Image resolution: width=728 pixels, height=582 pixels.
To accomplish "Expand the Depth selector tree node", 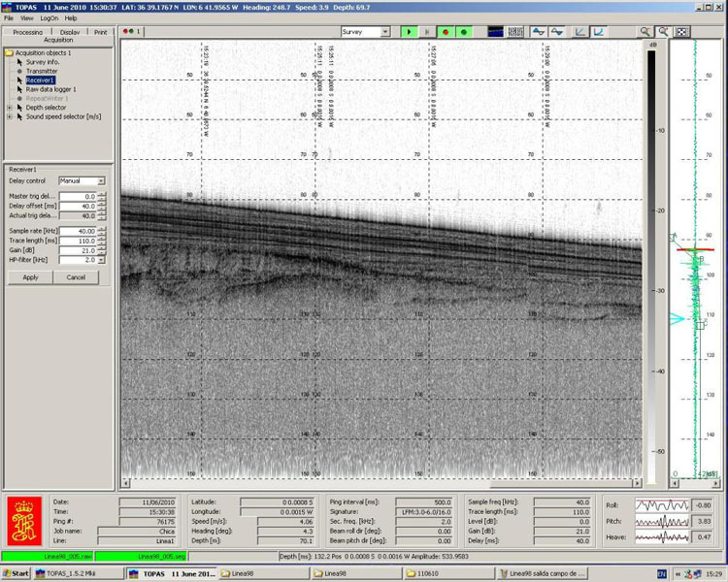I will (10, 107).
